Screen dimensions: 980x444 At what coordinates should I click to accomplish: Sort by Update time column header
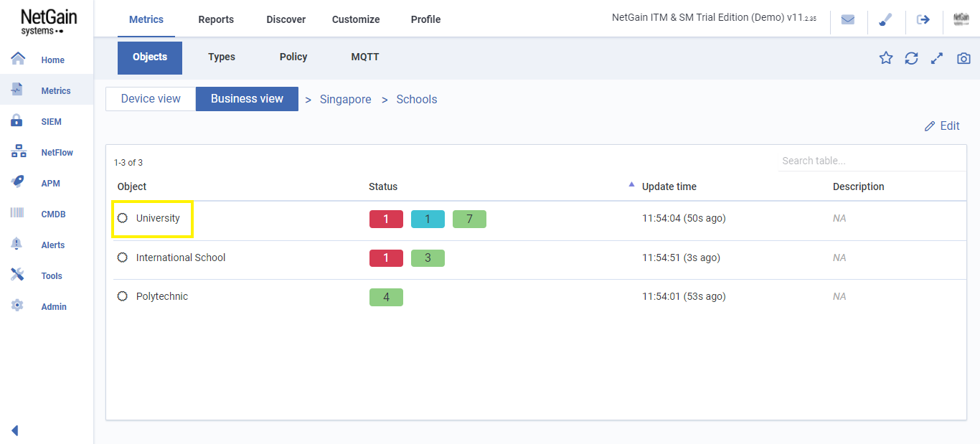coord(669,186)
